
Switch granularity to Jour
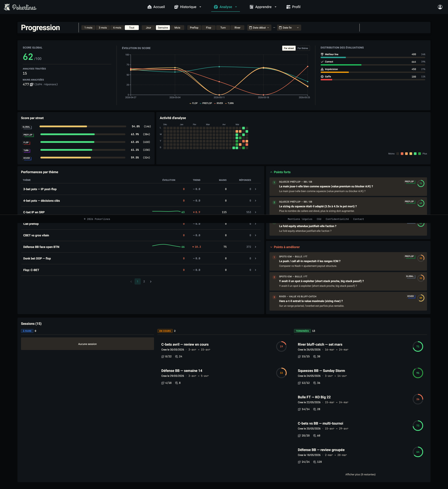(148, 28)
